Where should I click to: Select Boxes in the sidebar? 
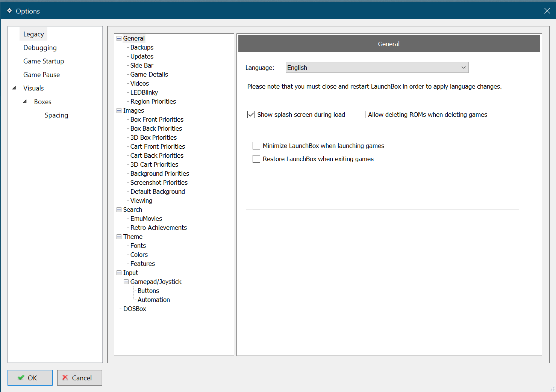(42, 102)
